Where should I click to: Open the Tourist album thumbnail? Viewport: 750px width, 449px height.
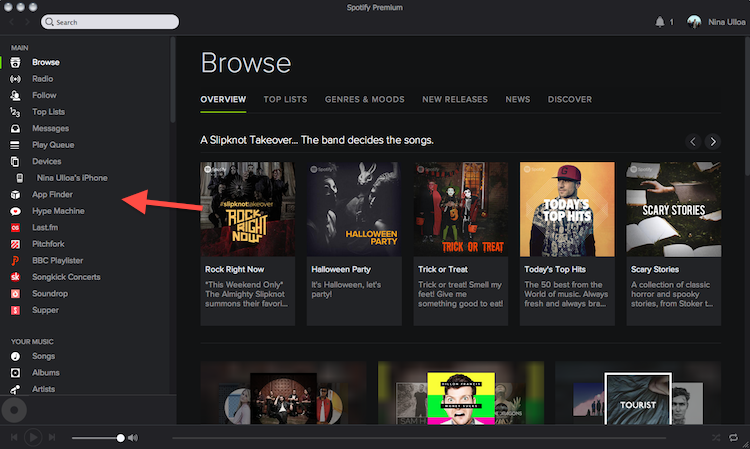(x=638, y=399)
